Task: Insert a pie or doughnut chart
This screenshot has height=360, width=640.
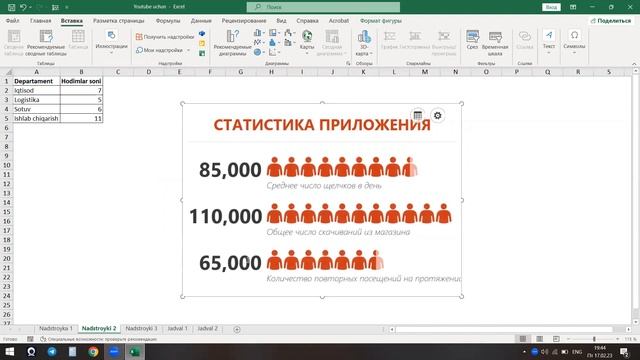Action: [259, 52]
